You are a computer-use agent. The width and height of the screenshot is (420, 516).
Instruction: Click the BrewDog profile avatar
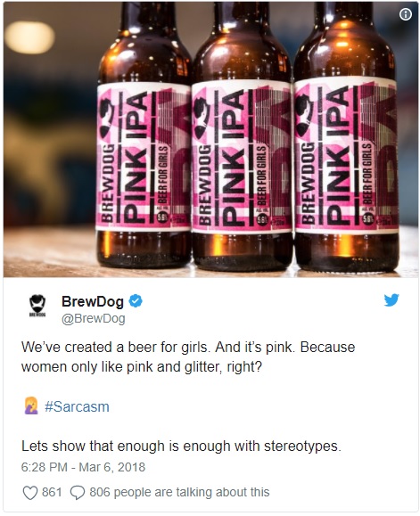(37, 306)
